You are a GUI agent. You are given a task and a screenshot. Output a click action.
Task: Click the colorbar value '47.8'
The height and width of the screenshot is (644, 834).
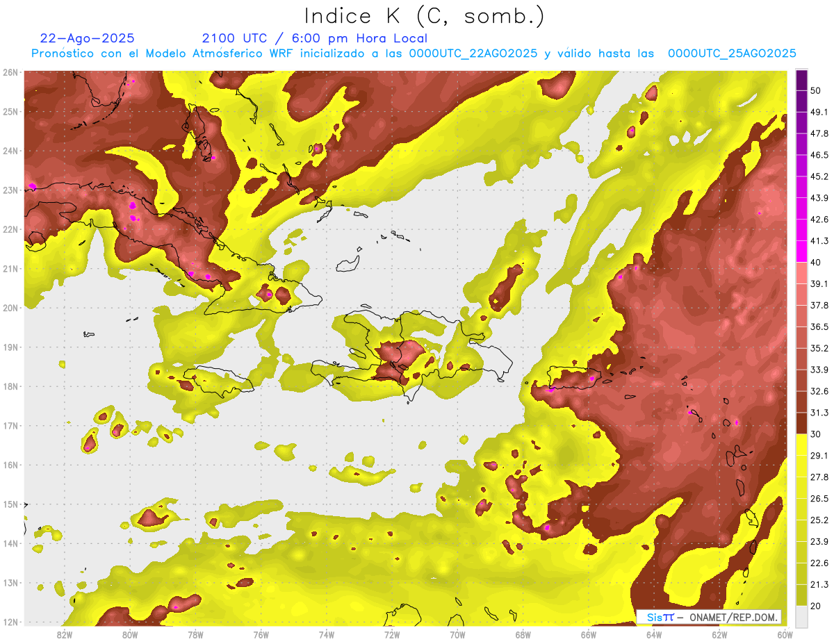point(819,133)
